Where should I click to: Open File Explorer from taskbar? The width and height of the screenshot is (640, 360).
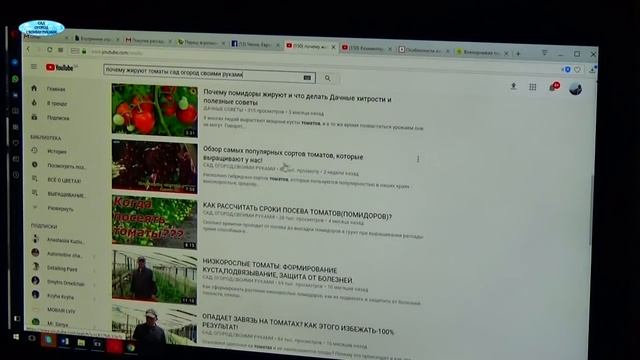(x=81, y=343)
